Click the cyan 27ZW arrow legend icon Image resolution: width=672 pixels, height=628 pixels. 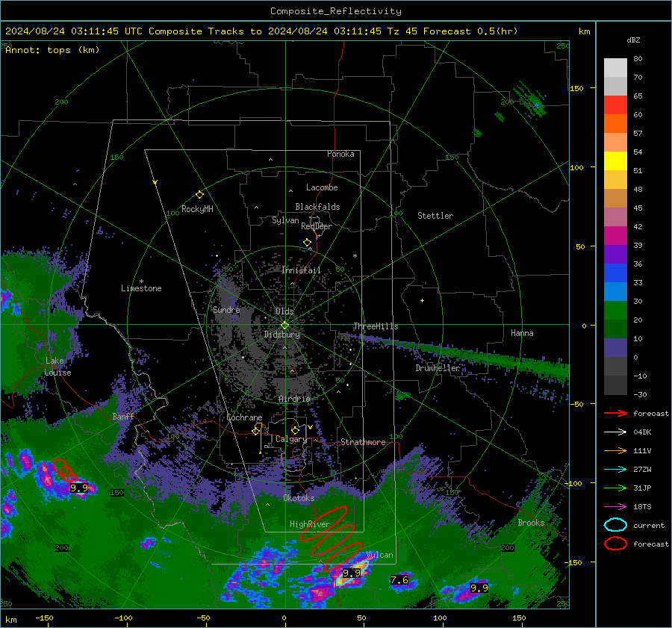615,470
